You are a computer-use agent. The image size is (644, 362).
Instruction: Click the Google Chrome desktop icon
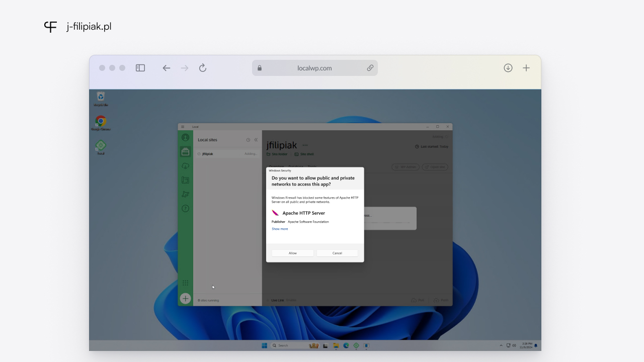coord(101,123)
